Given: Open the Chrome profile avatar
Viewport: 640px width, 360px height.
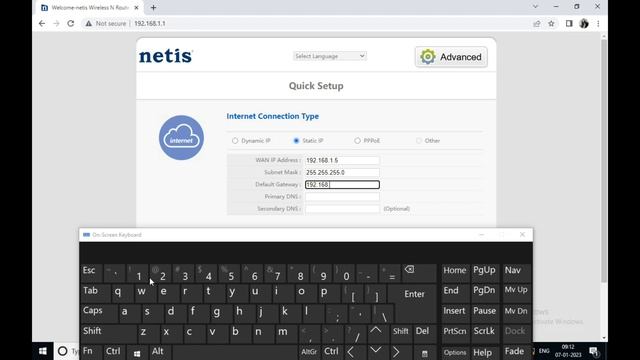Looking at the screenshot, I should coord(584,24).
